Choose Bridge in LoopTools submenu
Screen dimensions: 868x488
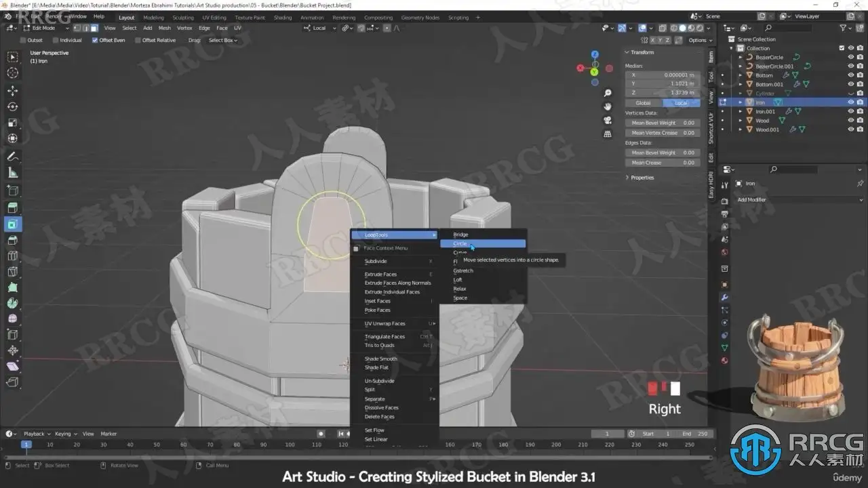pyautogui.click(x=482, y=235)
